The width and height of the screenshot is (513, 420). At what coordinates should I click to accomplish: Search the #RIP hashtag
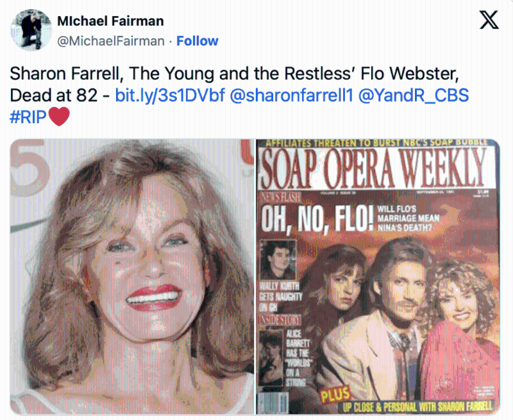(28, 117)
